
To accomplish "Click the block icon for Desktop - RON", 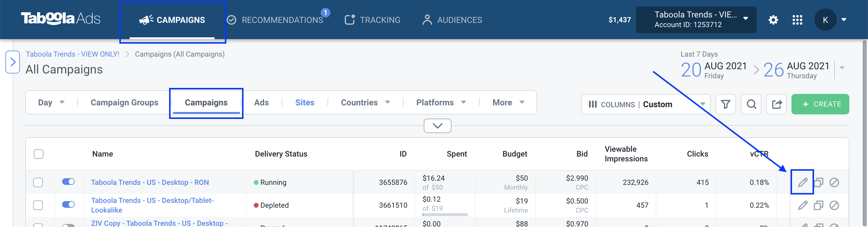I will point(834,182).
